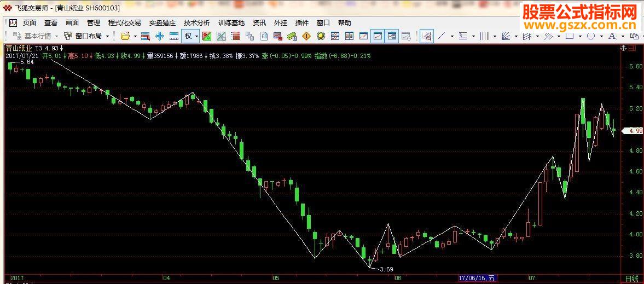Viewport: 644px width, 284px height.
Task: Select the trend line drawing tool
Action: point(442,36)
